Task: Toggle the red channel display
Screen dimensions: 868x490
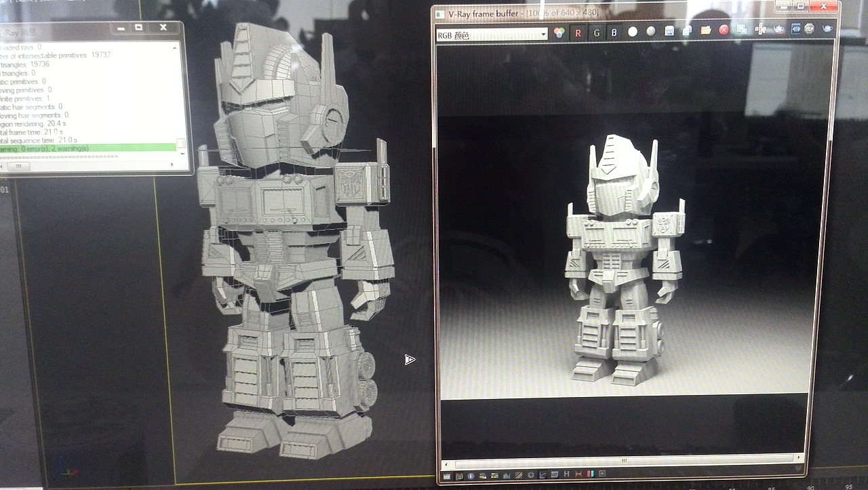Action: [x=578, y=32]
